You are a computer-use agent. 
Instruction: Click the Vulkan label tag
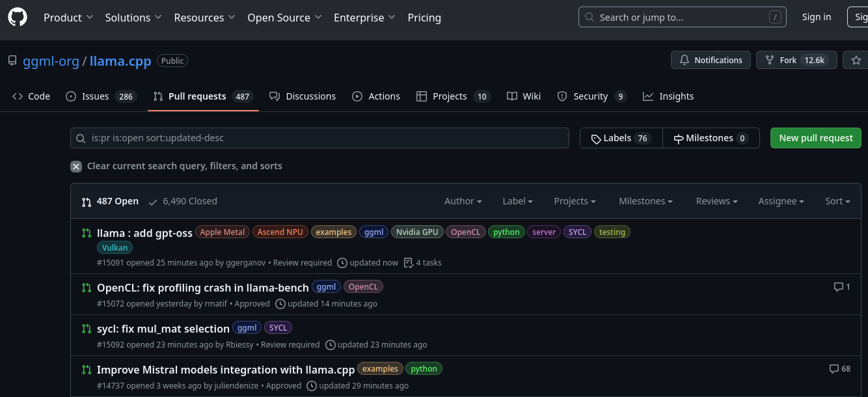(115, 247)
